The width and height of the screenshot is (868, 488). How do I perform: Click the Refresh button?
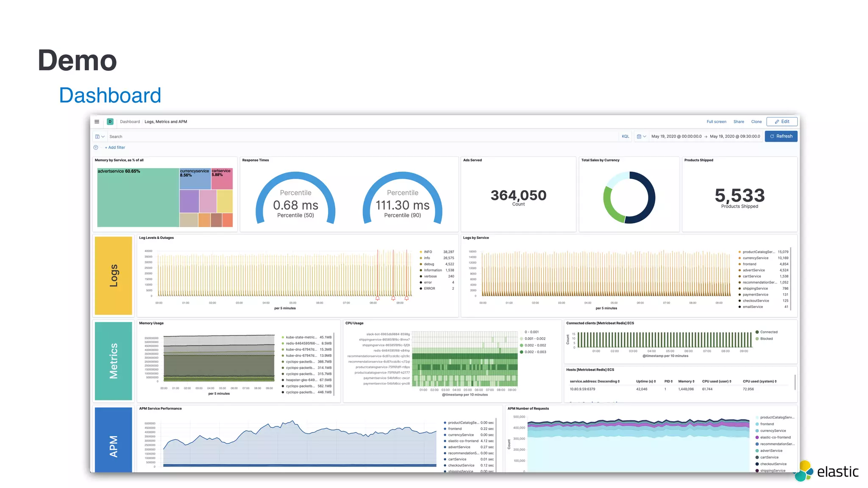[781, 136]
